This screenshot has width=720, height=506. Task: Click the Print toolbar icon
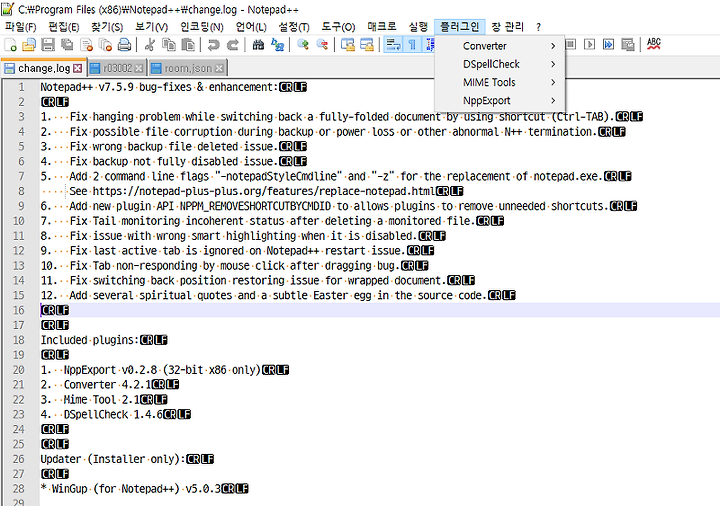coord(124,45)
